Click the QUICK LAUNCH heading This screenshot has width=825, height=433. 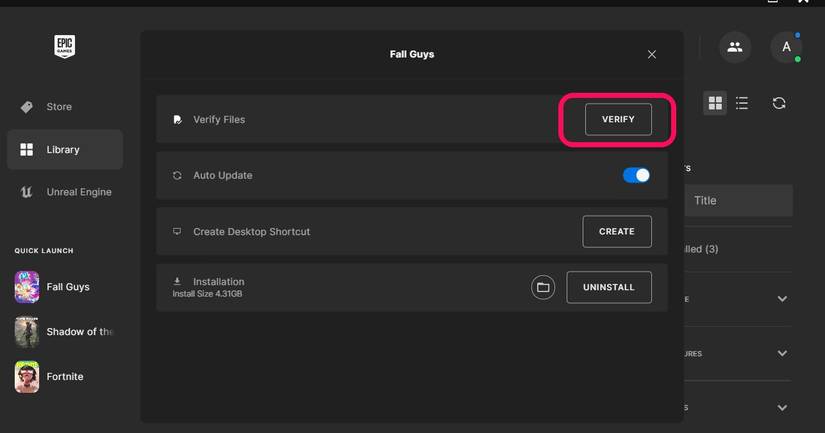[44, 251]
